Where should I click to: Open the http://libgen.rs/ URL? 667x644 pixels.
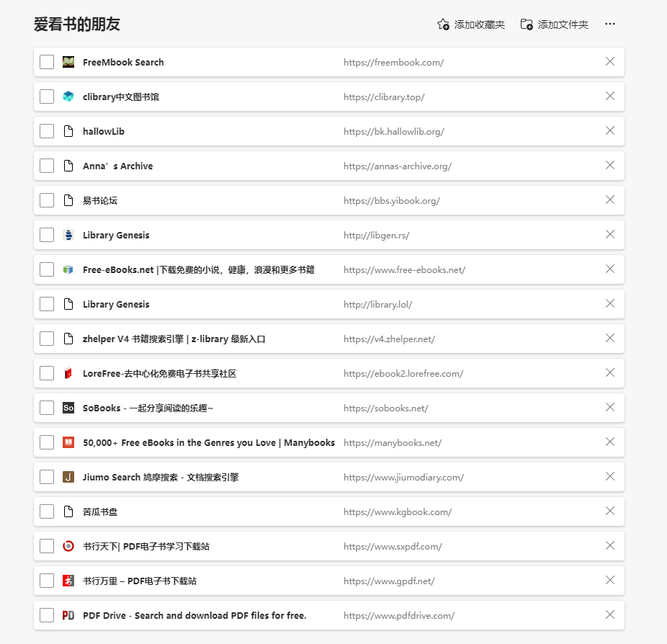coord(377,236)
